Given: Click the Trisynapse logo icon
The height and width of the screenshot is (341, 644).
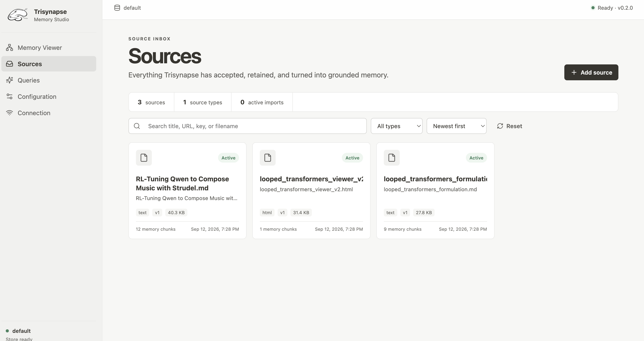Looking at the screenshot, I should tap(17, 15).
